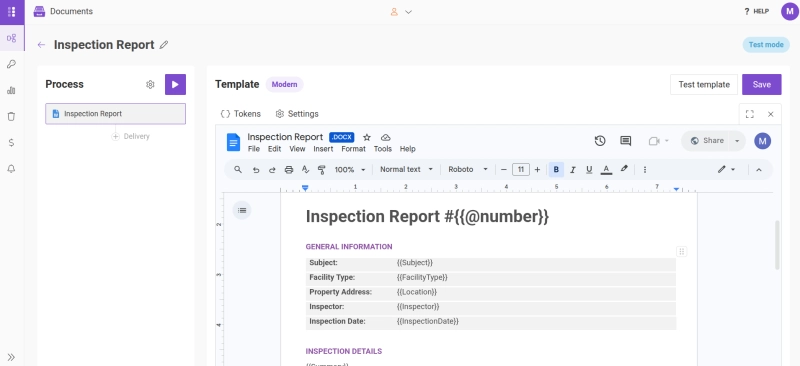Image resolution: width=800 pixels, height=366 pixels.
Task: Open the bar chart analytics icon
Action: coord(11,90)
